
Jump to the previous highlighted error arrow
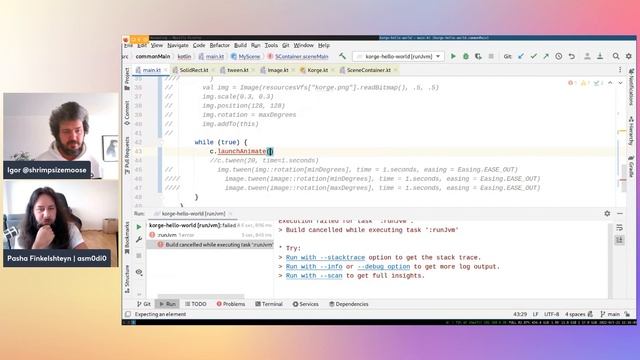[x=610, y=83]
